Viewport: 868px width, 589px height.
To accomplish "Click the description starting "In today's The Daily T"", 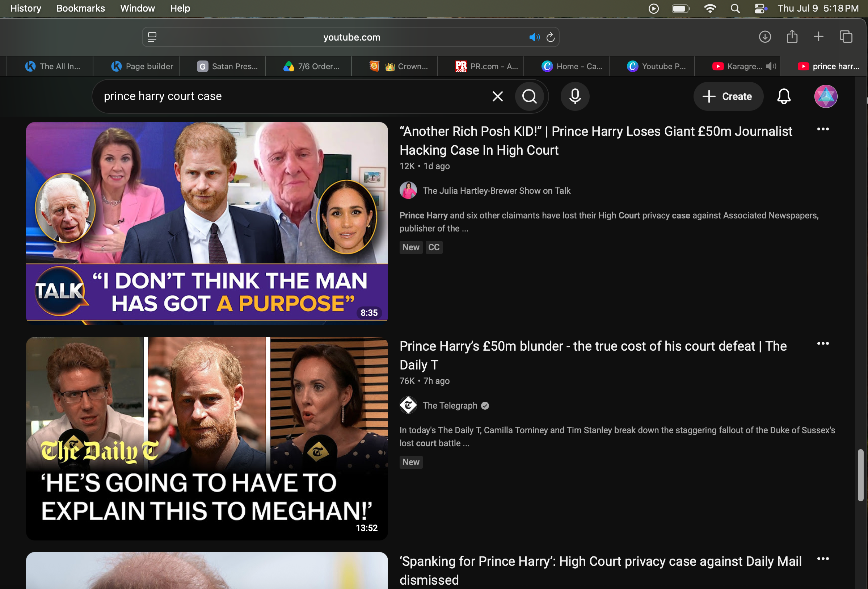I will coord(618,436).
